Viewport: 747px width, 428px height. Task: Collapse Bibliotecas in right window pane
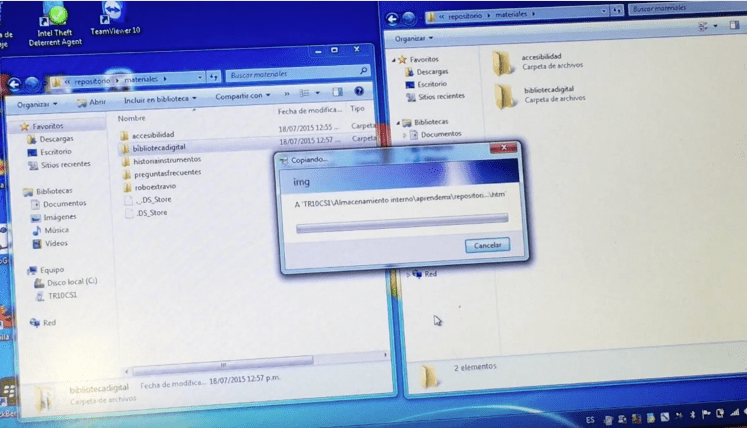point(398,122)
